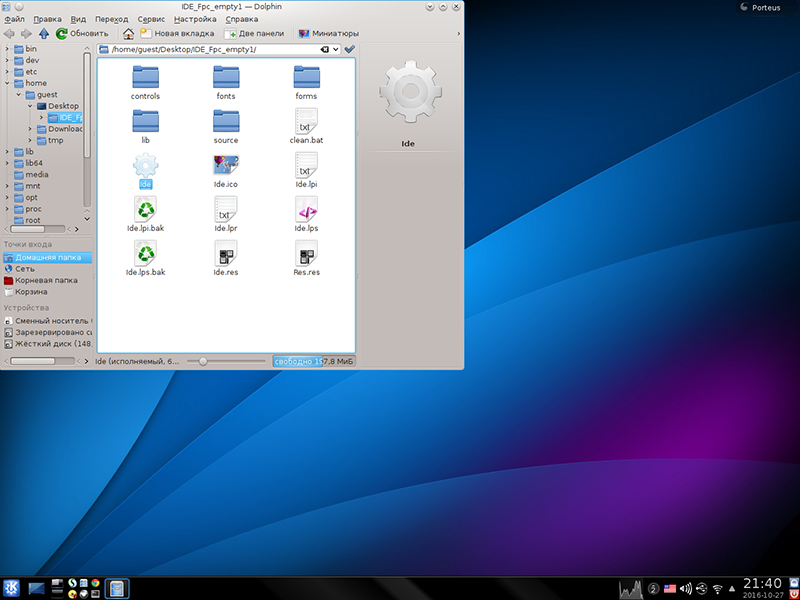
Task: Click the clock showing 21:40
Action: tap(762, 584)
